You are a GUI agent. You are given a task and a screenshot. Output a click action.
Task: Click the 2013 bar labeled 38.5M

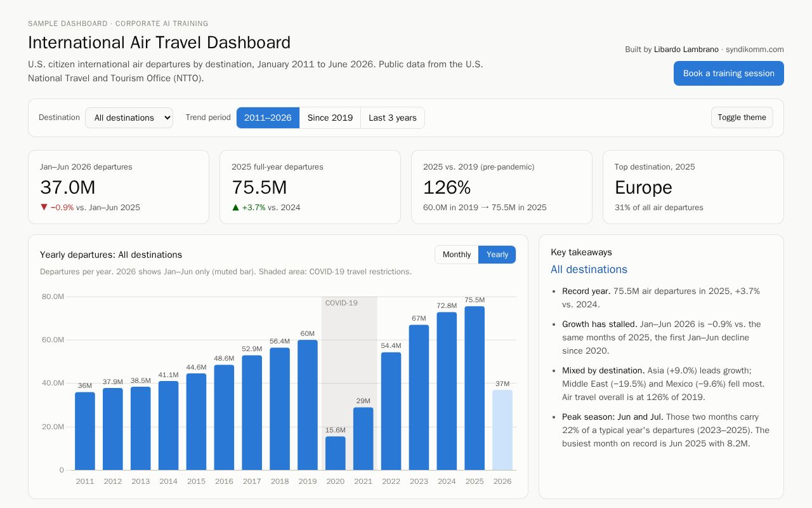coord(141,429)
